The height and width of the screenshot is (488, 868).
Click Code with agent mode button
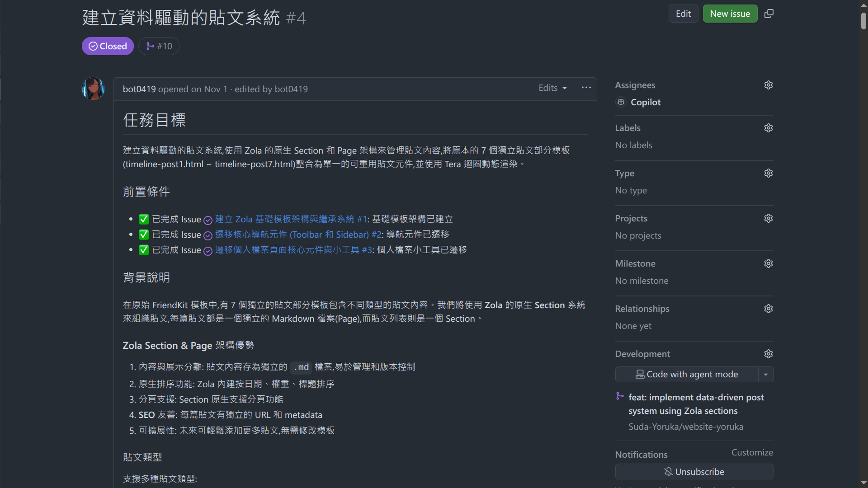click(x=686, y=375)
